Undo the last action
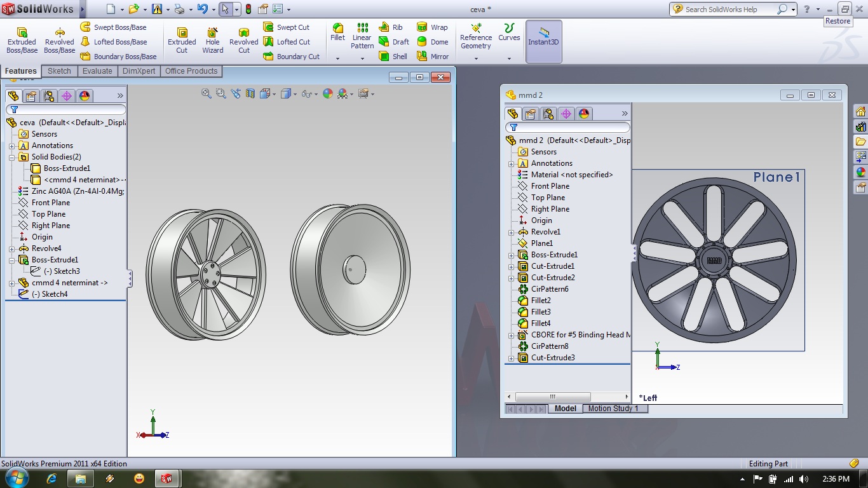This screenshot has height=488, width=868. pyautogui.click(x=202, y=9)
